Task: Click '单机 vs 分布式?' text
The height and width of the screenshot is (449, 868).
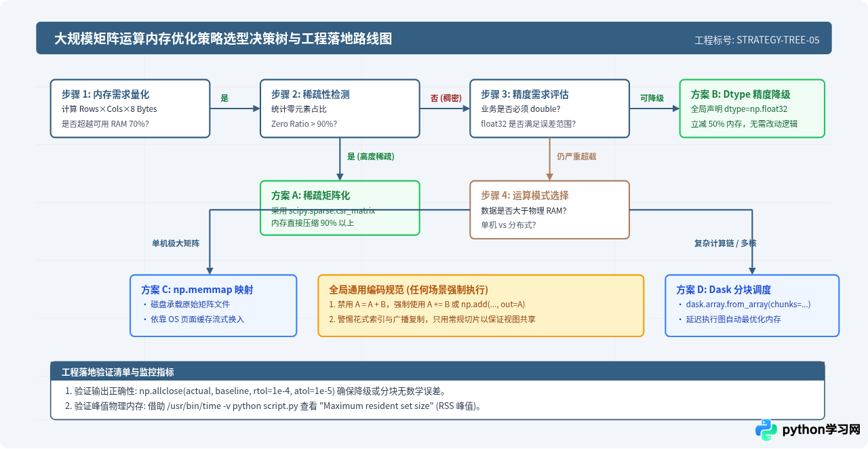Action: pyautogui.click(x=508, y=225)
